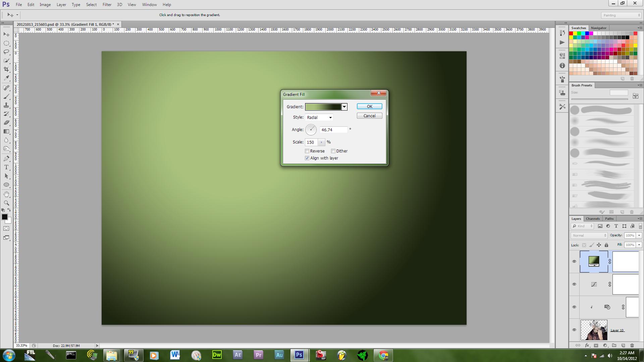Image resolution: width=644 pixels, height=362 pixels.
Task: Click OK in Gradient Fill dialog
Action: pyautogui.click(x=369, y=106)
